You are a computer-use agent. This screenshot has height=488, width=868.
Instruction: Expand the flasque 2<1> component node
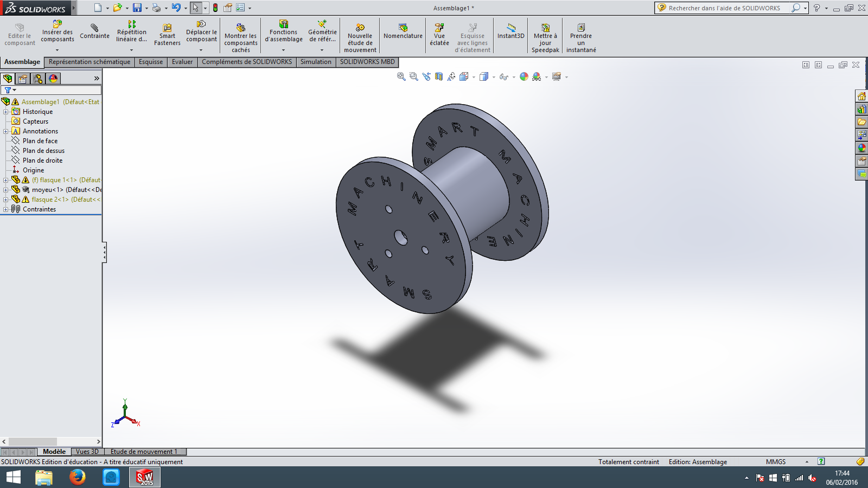(5, 200)
